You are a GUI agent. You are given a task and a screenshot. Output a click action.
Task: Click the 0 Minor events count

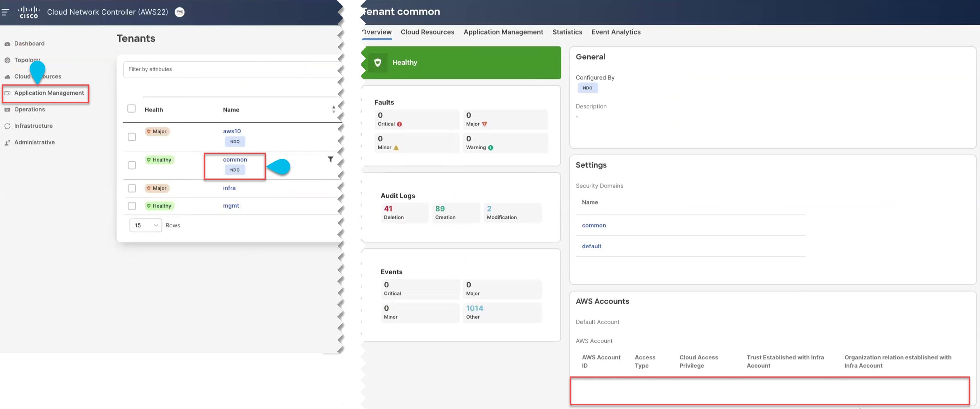pos(387,308)
